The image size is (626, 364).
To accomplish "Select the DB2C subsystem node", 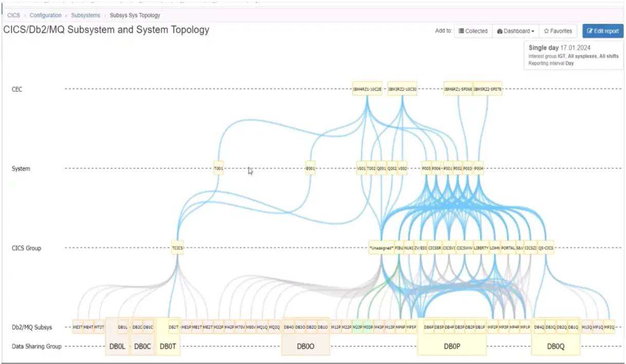I will point(137,327).
